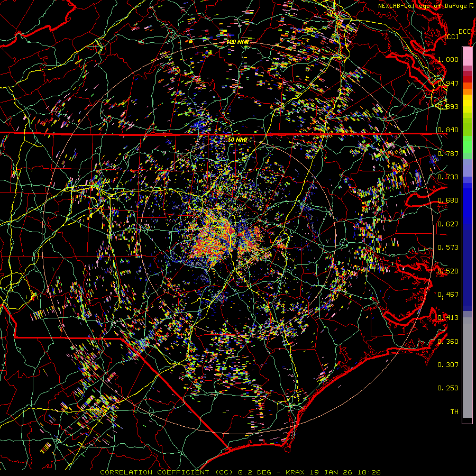Viewport: 476px width, 476px height.
Task: Pick the lavender segment near 0.733
Action: (467, 168)
